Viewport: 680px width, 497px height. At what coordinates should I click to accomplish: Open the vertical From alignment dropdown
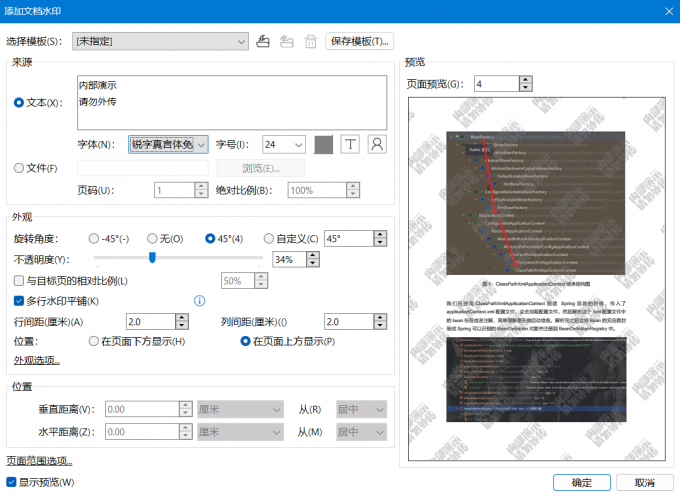tap(361, 409)
